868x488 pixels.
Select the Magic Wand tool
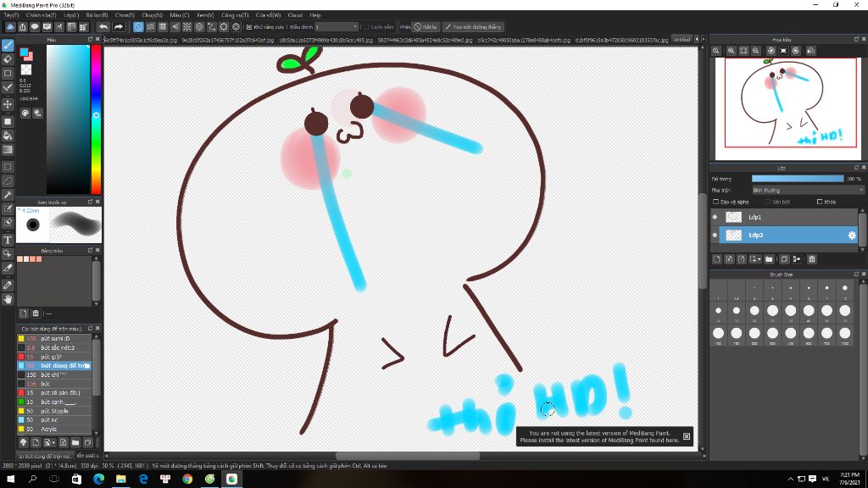coord(8,195)
